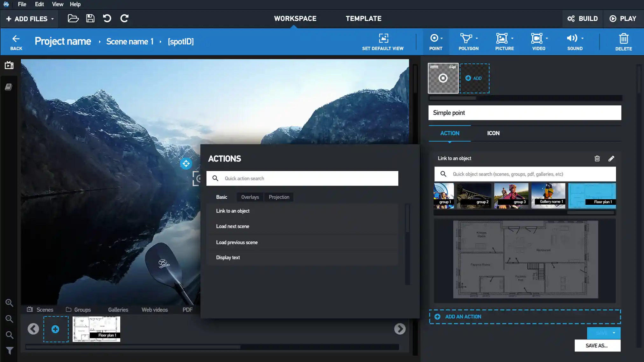The image size is (644, 362).
Task: Open the View menu
Action: pyautogui.click(x=58, y=4)
